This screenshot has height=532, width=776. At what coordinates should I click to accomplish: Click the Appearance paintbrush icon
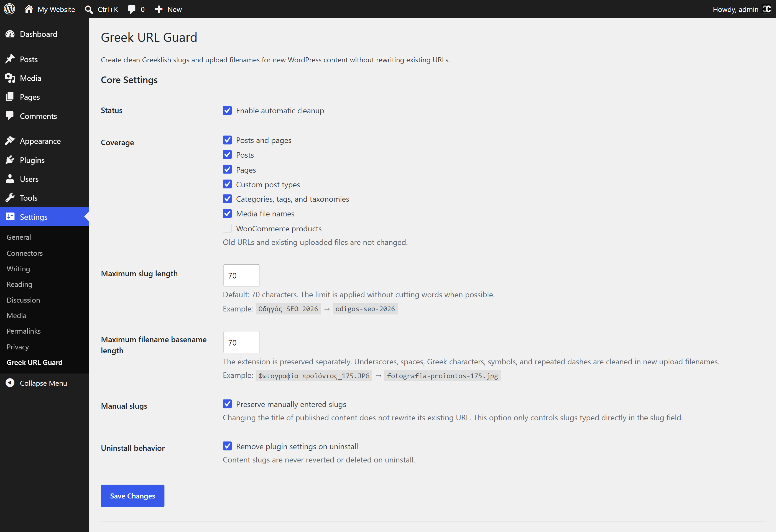[x=10, y=141]
